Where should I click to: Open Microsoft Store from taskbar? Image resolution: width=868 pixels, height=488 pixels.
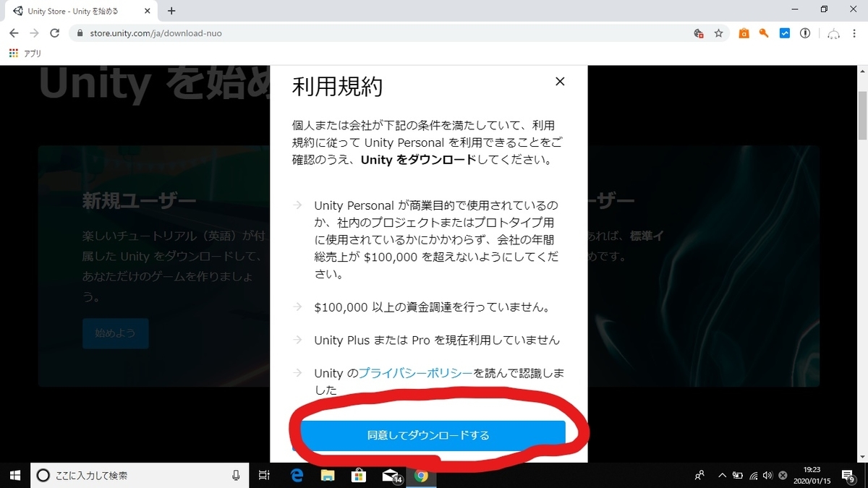359,475
